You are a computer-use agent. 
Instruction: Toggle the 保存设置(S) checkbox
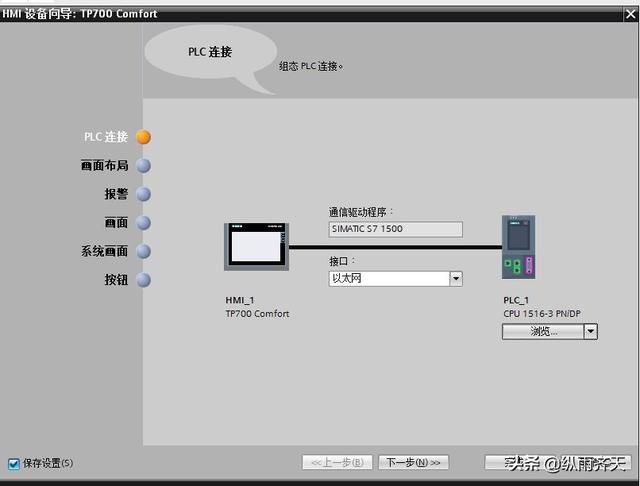(13, 464)
